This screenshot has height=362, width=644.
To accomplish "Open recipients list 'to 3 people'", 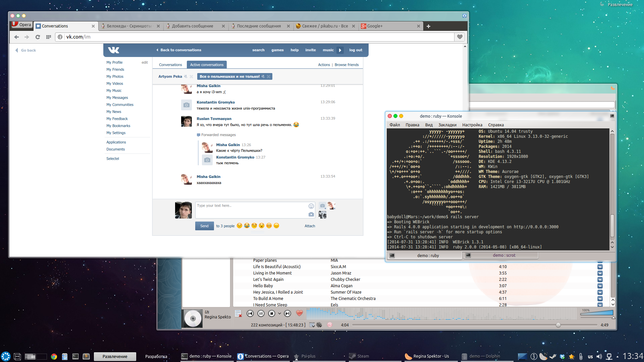I will coord(225,226).
